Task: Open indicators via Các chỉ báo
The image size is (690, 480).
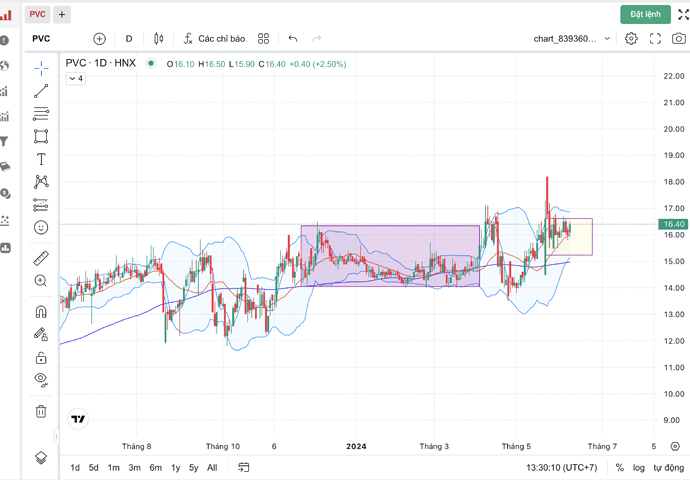Action: point(214,39)
